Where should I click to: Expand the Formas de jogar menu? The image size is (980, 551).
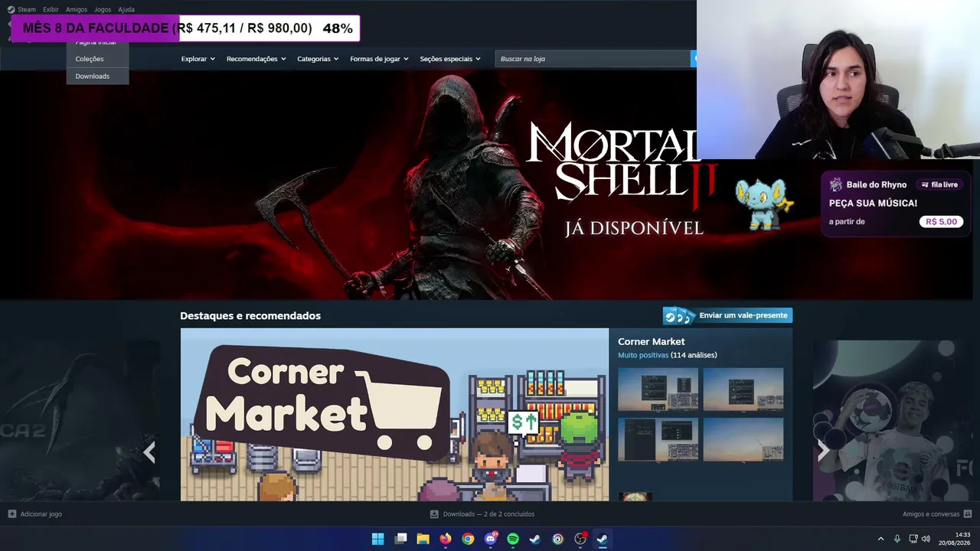click(379, 59)
